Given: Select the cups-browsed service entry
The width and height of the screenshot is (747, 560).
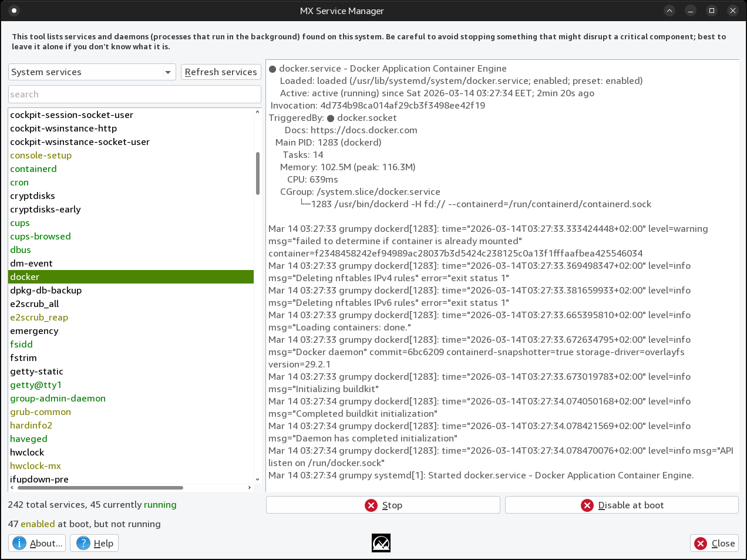Looking at the screenshot, I should pyautogui.click(x=41, y=237).
